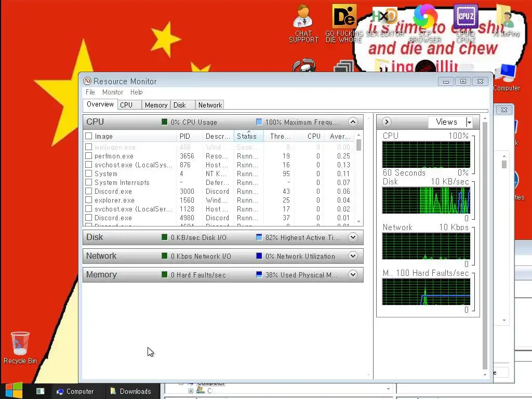Viewport: 532px width, 399px height.
Task: Select the Computer desktop icon
Action: 506,77
